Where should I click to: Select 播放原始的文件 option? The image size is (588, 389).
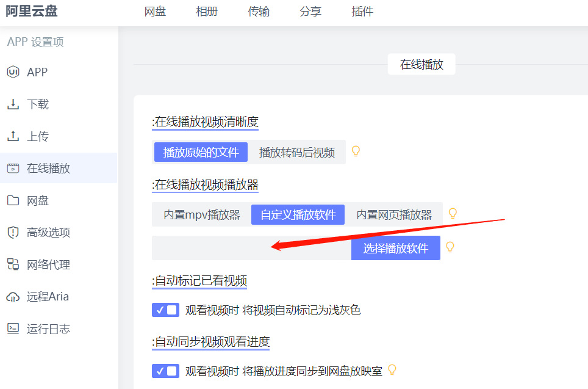pos(200,152)
